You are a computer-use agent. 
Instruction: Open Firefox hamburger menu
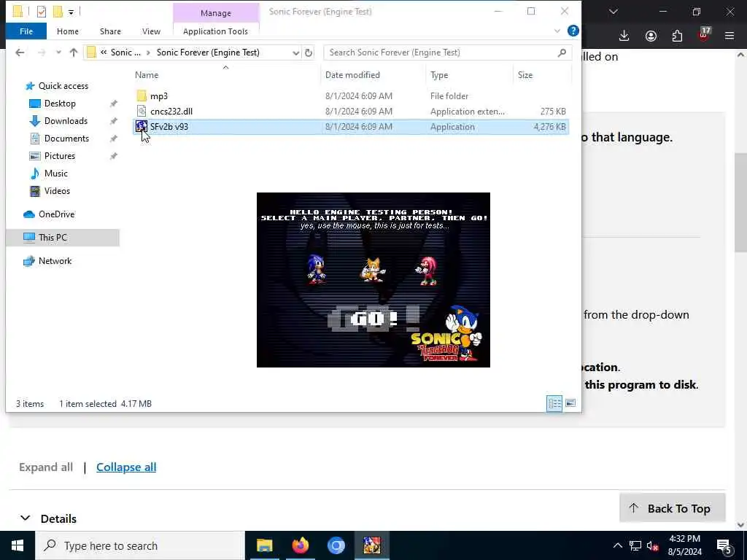[729, 36]
